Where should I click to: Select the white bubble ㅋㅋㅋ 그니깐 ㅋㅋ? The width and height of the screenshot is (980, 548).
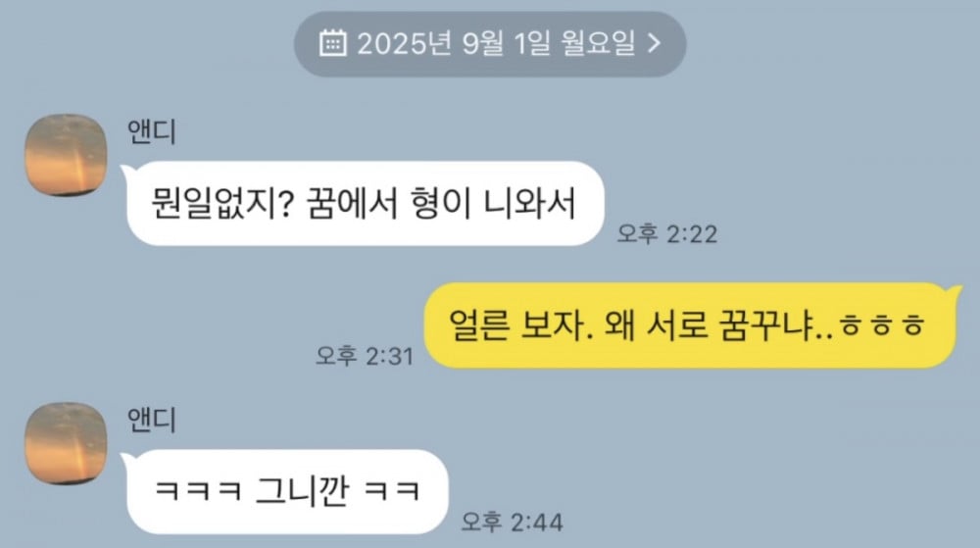285,491
